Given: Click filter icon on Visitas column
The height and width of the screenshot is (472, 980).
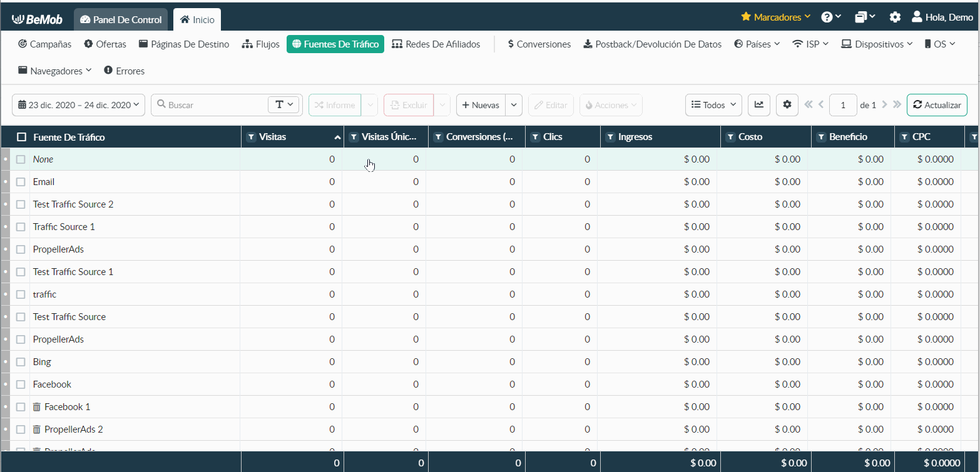Looking at the screenshot, I should coord(252,137).
